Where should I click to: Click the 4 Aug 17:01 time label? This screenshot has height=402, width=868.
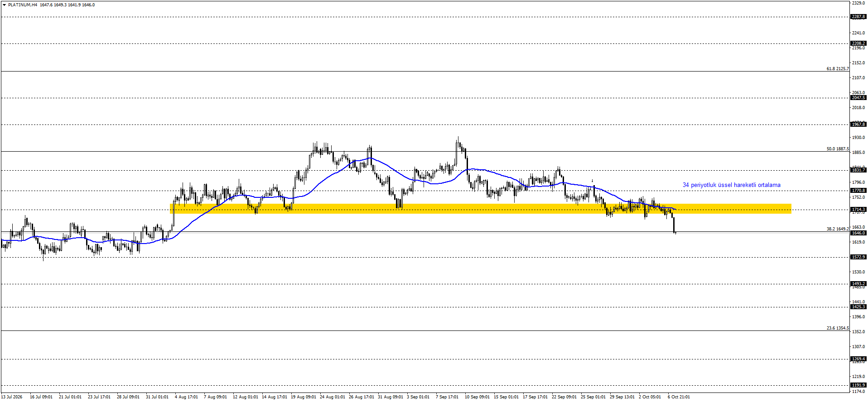(186, 397)
